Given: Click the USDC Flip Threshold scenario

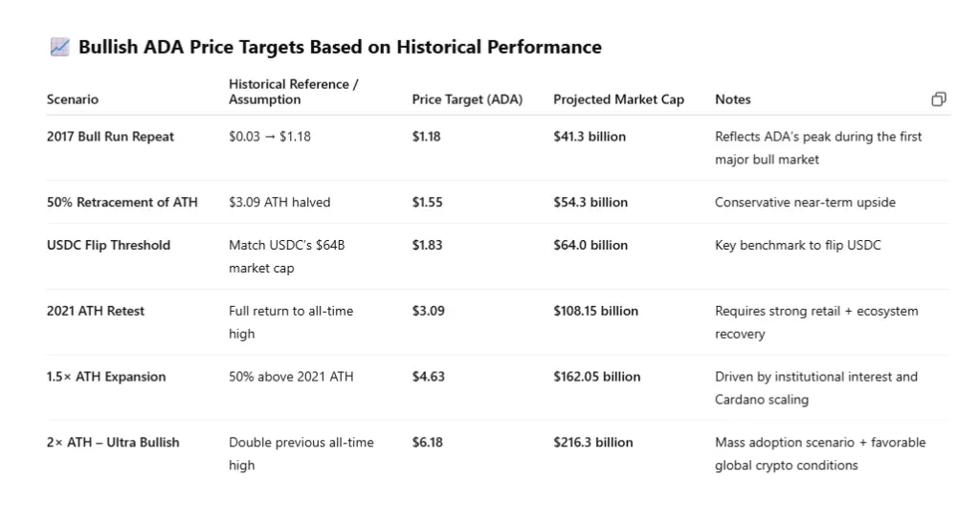Looking at the screenshot, I should coord(108,246).
